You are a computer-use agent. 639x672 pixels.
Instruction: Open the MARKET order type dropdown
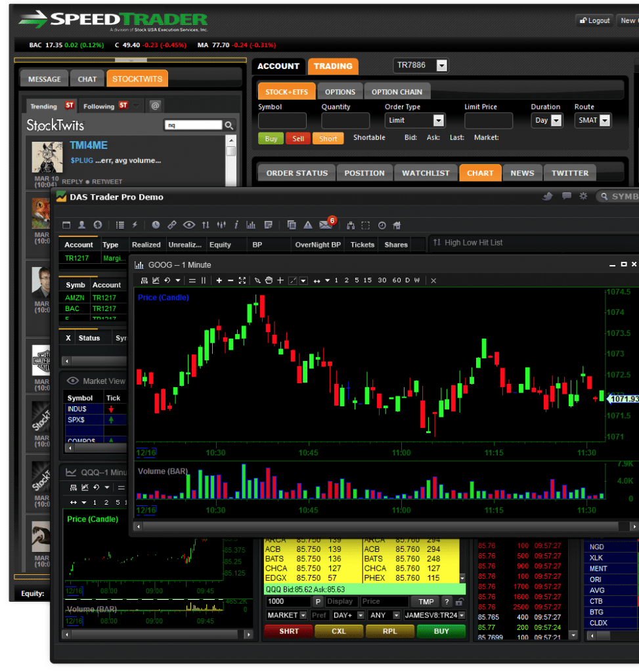pyautogui.click(x=303, y=616)
